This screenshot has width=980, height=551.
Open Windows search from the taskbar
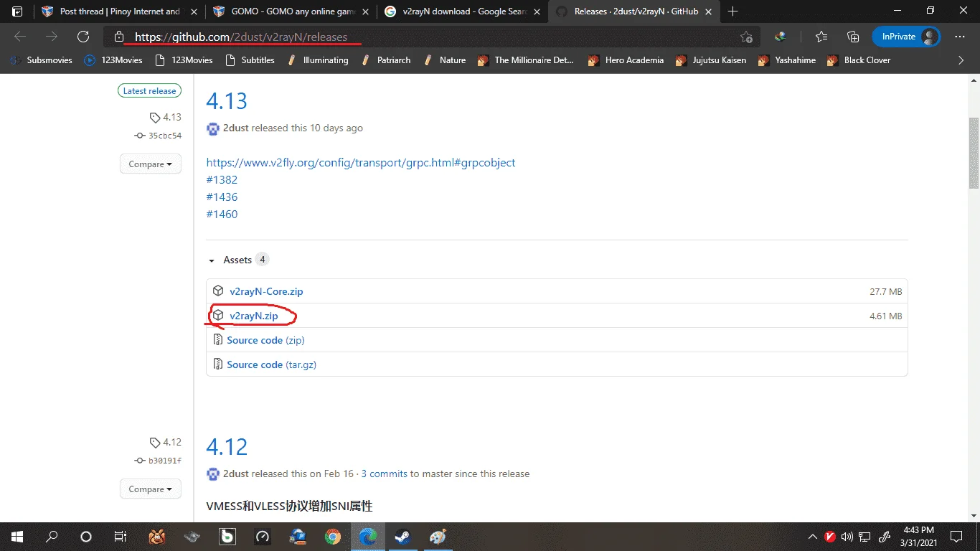52,537
